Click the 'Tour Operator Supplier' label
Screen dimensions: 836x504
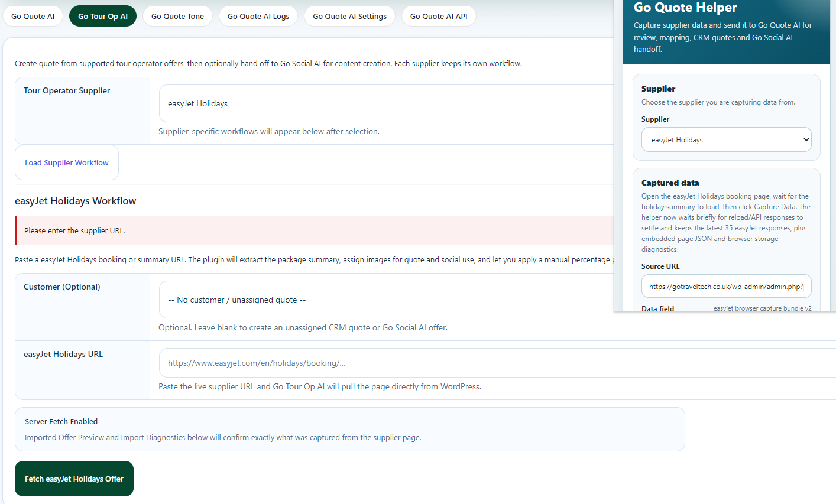(x=67, y=90)
